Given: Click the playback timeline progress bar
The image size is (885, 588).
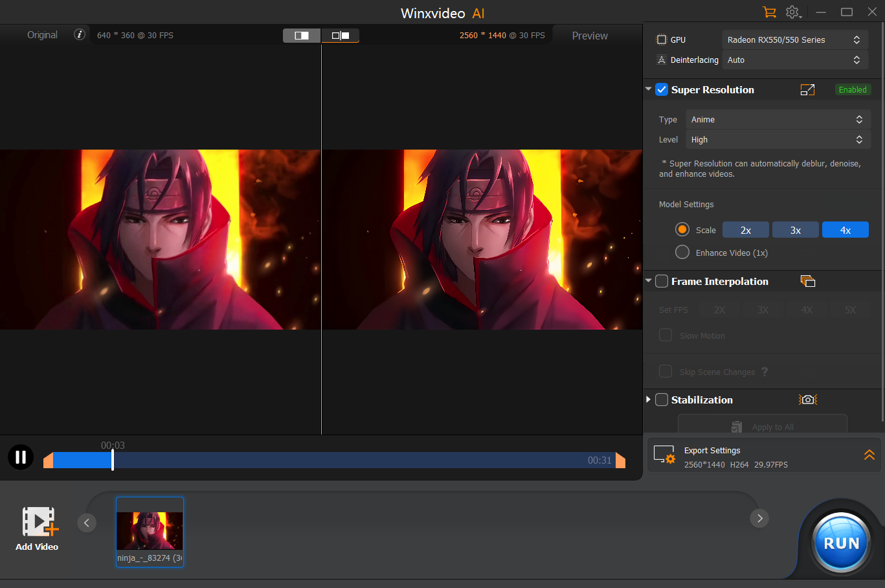Looking at the screenshot, I should (x=333, y=460).
